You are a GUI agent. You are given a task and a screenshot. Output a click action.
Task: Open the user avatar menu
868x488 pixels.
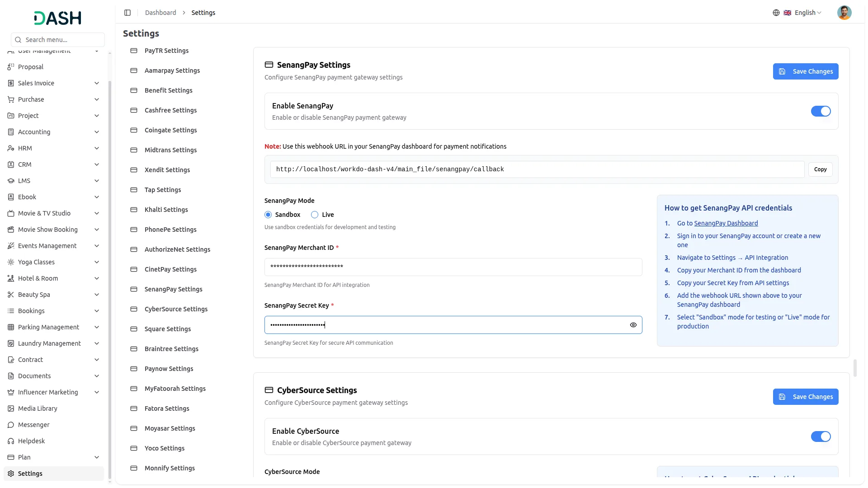[844, 13]
